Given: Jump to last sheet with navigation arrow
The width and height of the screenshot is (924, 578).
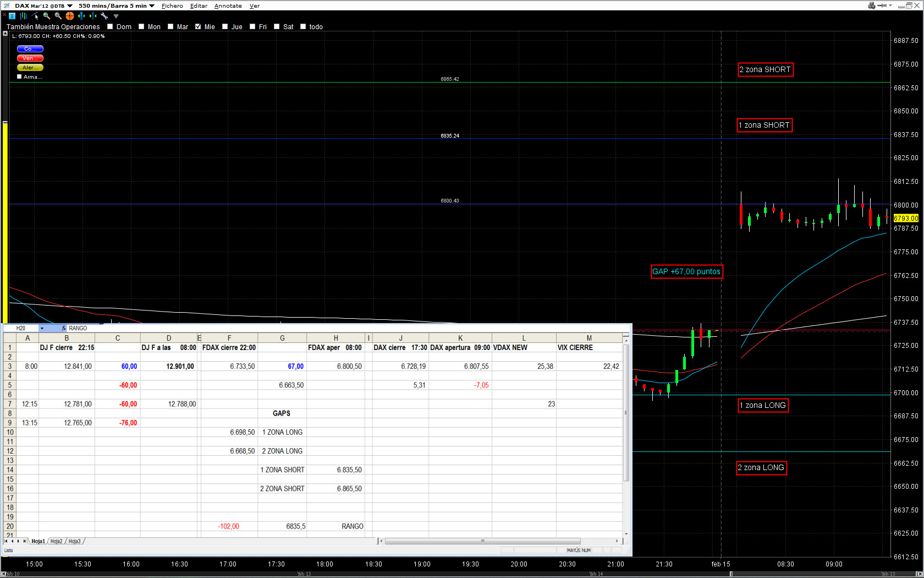Looking at the screenshot, I should (x=24, y=541).
